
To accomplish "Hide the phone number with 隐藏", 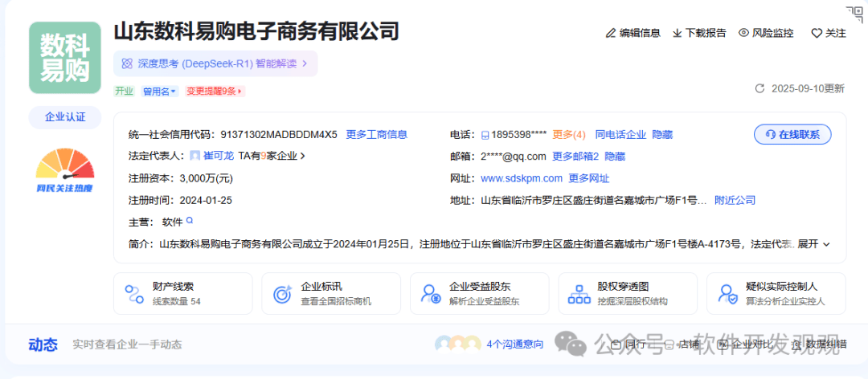I will coord(662,135).
